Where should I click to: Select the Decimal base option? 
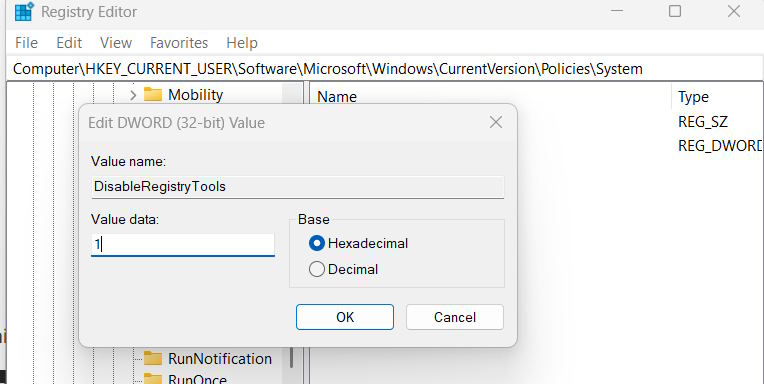click(344, 269)
